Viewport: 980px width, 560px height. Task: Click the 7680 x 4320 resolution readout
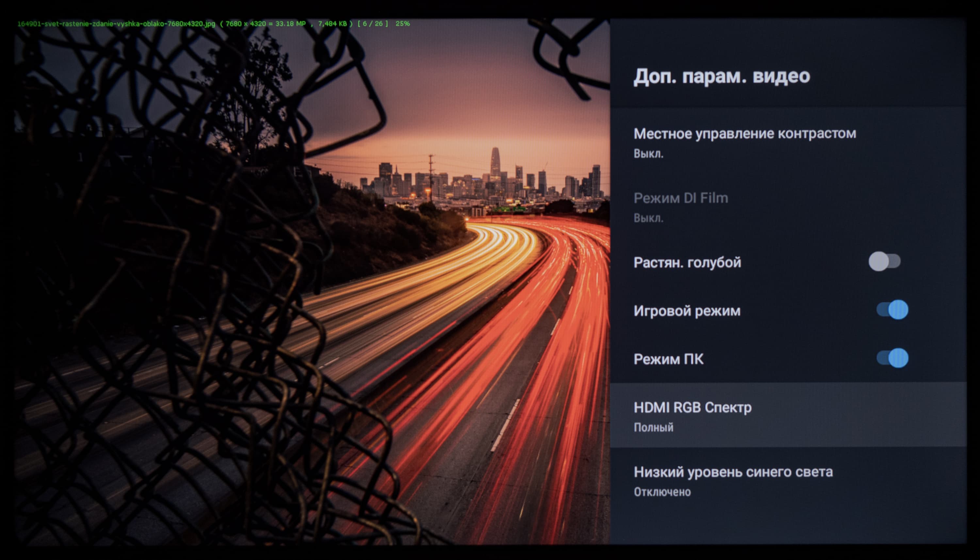[x=245, y=24]
